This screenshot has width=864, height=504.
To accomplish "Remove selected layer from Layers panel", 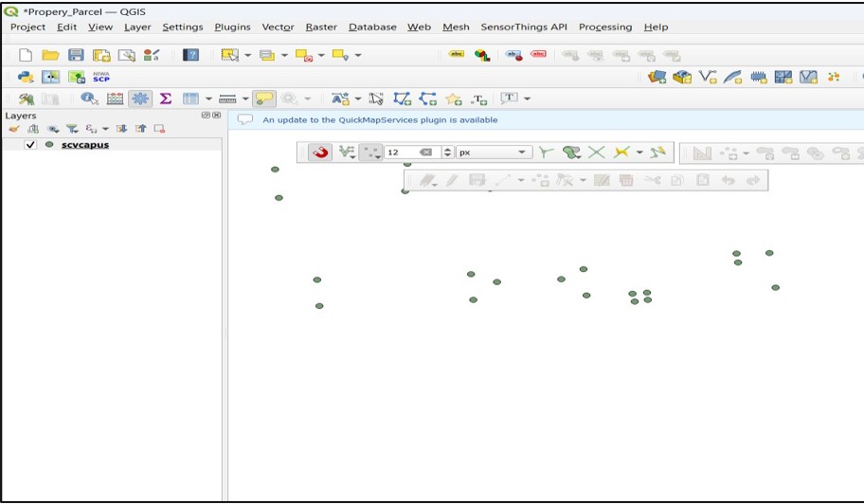I will pos(159,129).
